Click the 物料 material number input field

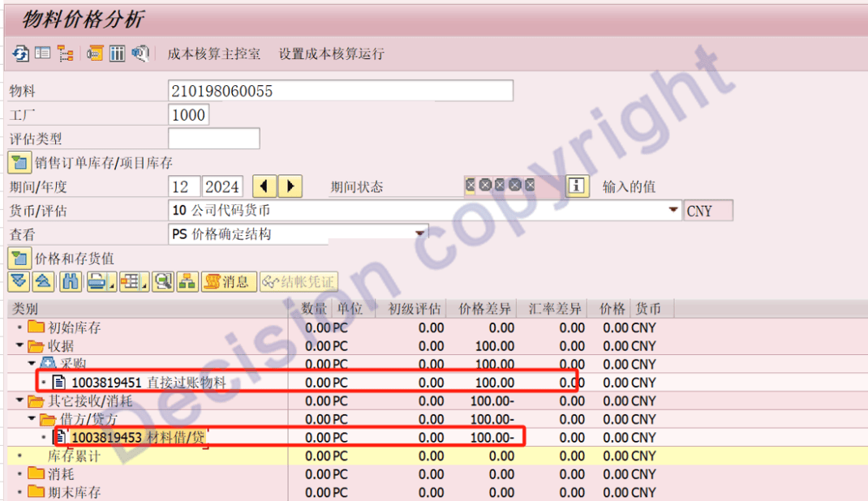point(341,91)
